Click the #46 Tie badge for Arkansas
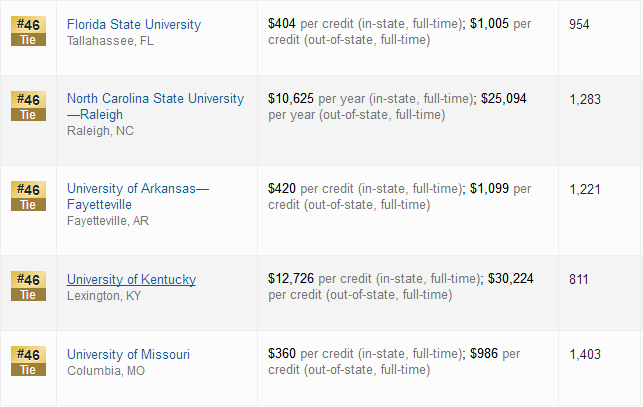 tap(28, 196)
